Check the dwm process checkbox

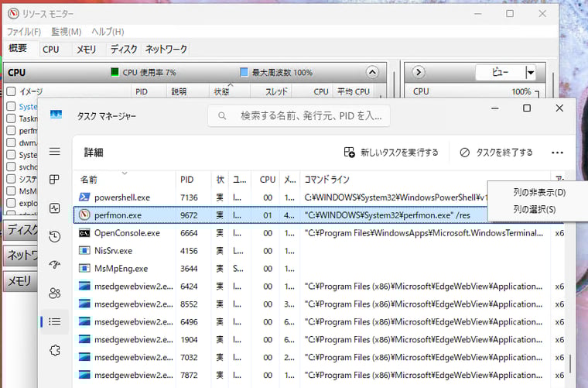coord(12,142)
